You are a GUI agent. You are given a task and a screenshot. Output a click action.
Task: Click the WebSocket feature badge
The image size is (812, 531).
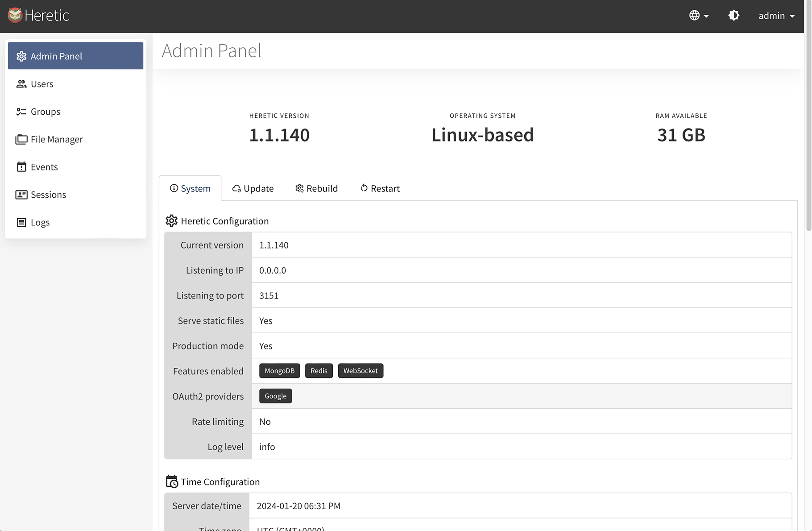pyautogui.click(x=360, y=371)
